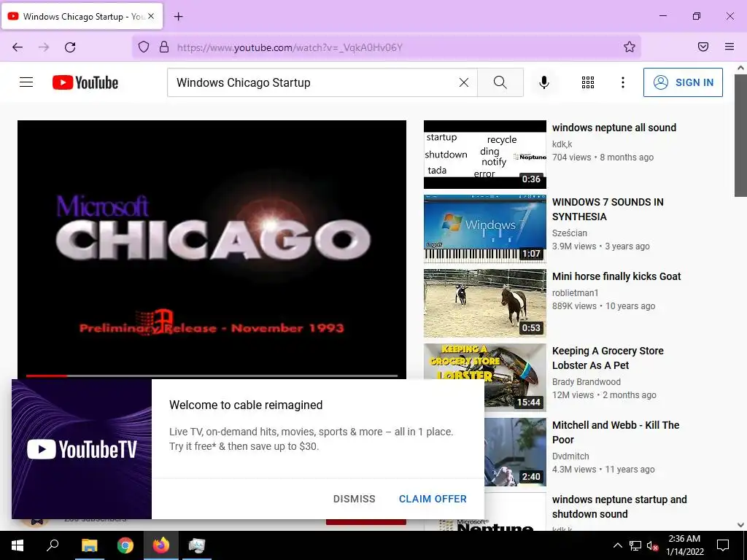This screenshot has width=747, height=560.
Task: Open the Mini horse kicks Goat thumbnail
Action: [485, 303]
